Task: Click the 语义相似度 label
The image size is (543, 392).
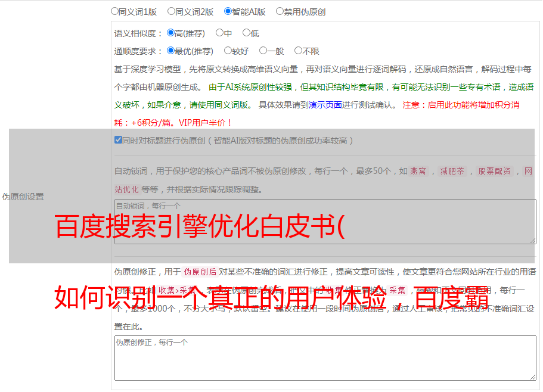Action: click(138, 33)
